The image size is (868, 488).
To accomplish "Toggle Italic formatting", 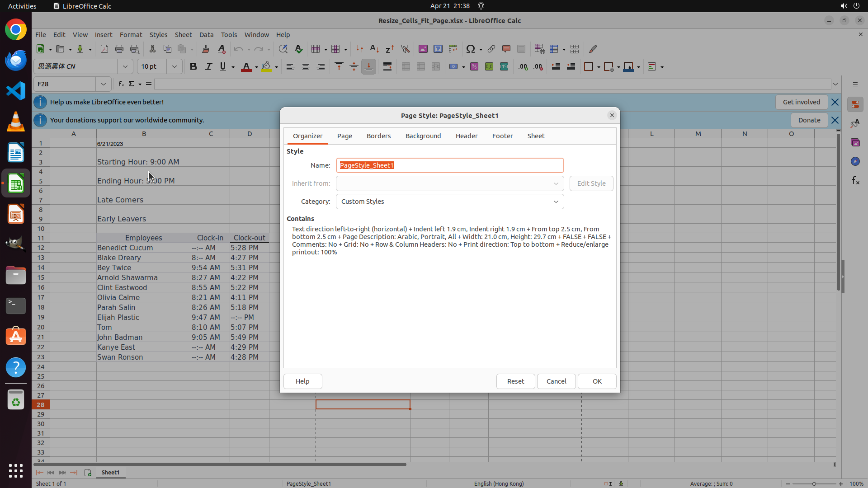I will (x=208, y=66).
